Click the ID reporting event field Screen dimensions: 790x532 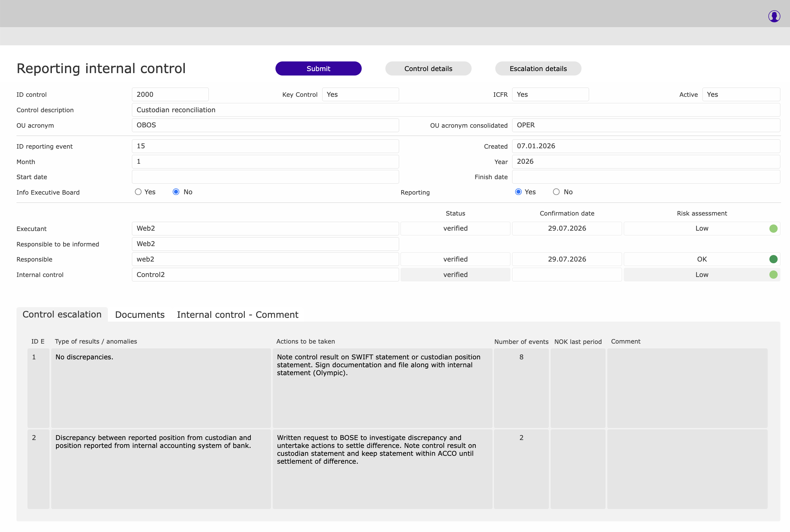(x=266, y=146)
